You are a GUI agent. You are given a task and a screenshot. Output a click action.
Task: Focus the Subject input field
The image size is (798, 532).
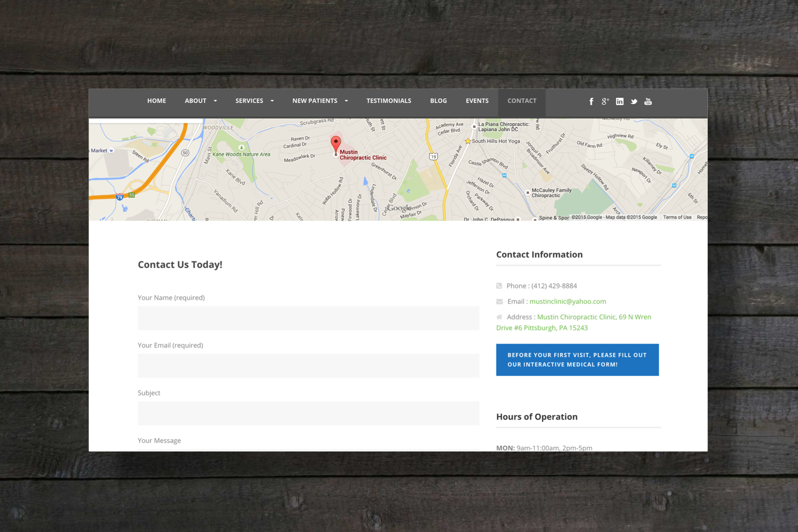[x=309, y=413]
